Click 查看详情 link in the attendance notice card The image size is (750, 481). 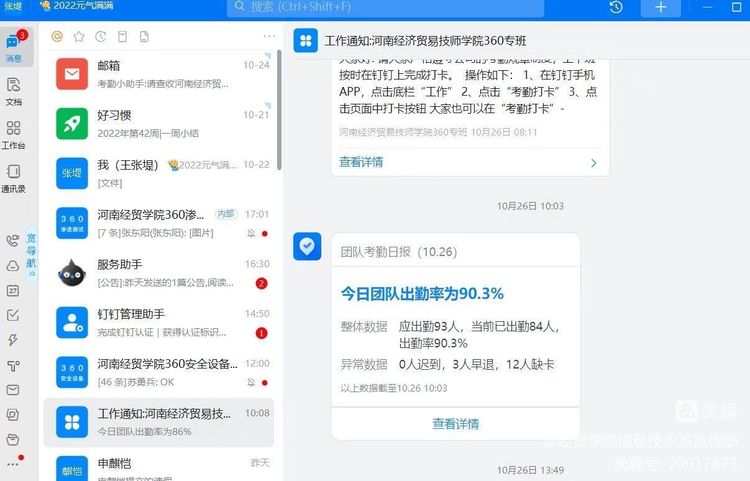click(361, 162)
